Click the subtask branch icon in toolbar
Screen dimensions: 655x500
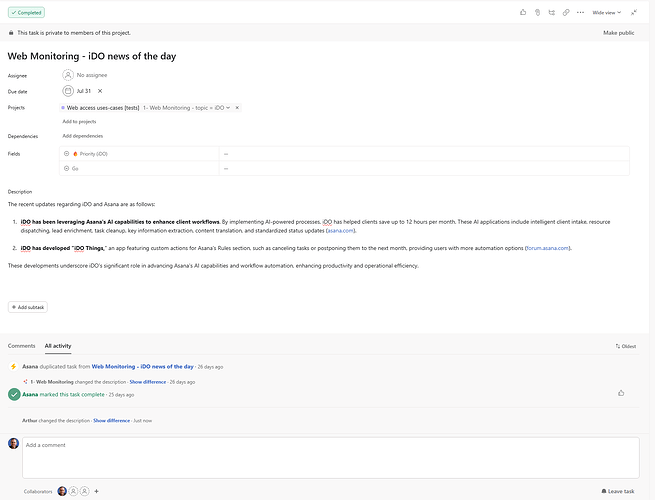pos(552,13)
